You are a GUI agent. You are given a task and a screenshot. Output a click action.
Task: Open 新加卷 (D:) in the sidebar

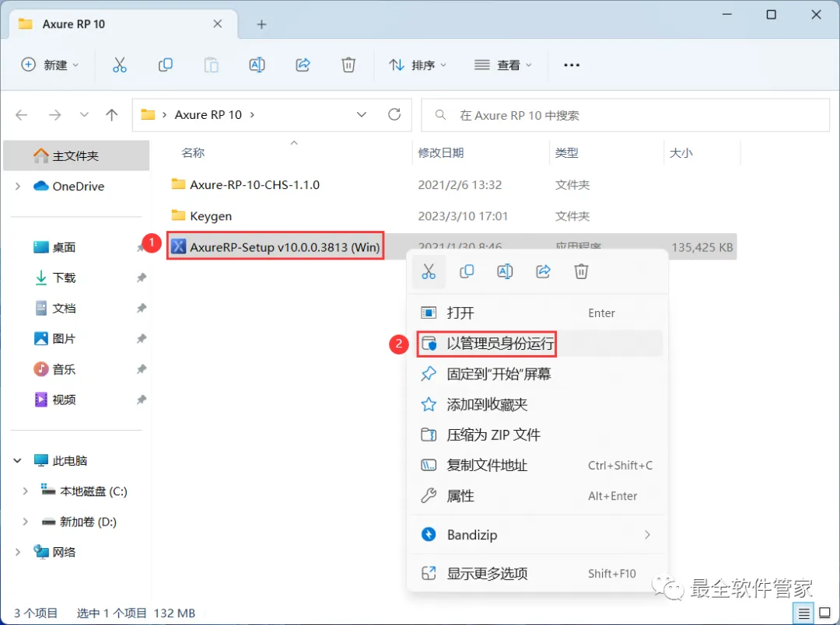click(x=88, y=522)
